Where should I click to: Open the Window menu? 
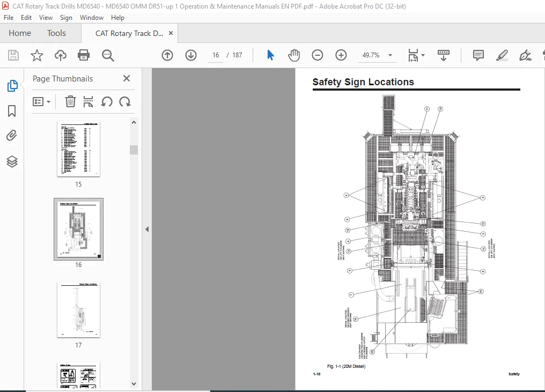[91, 18]
